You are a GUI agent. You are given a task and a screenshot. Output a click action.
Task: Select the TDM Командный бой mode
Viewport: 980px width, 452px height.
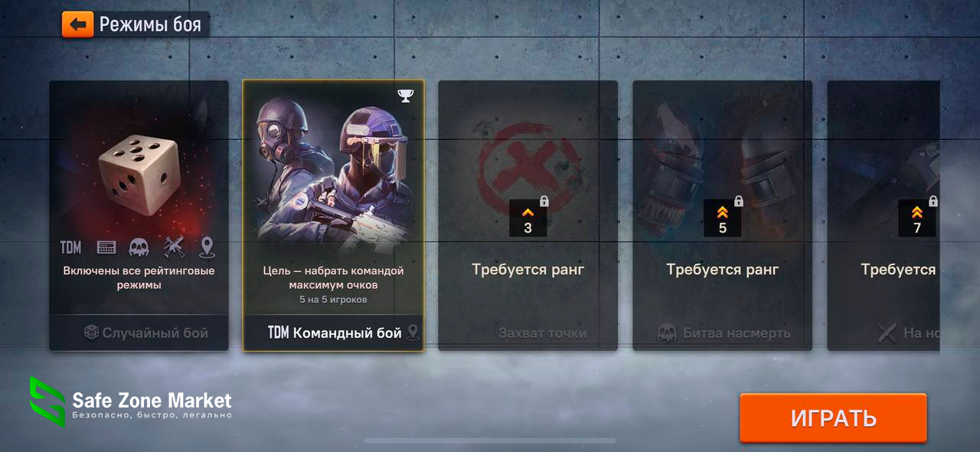pos(333,333)
